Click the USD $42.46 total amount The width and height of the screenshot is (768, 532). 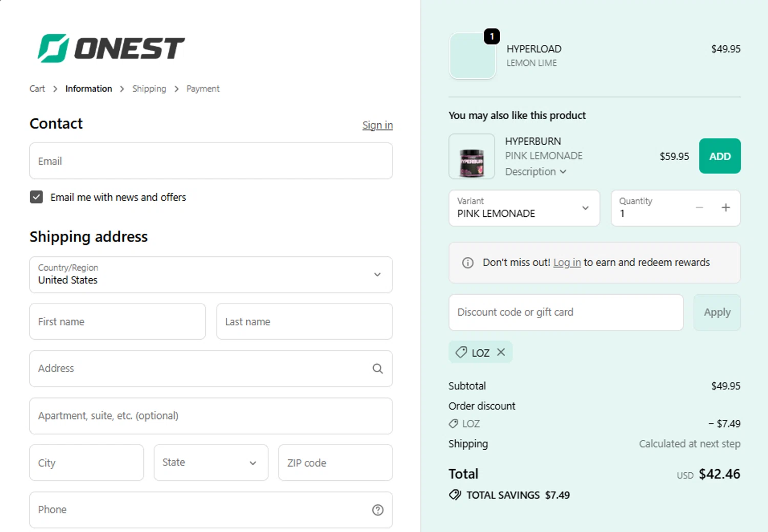point(709,474)
